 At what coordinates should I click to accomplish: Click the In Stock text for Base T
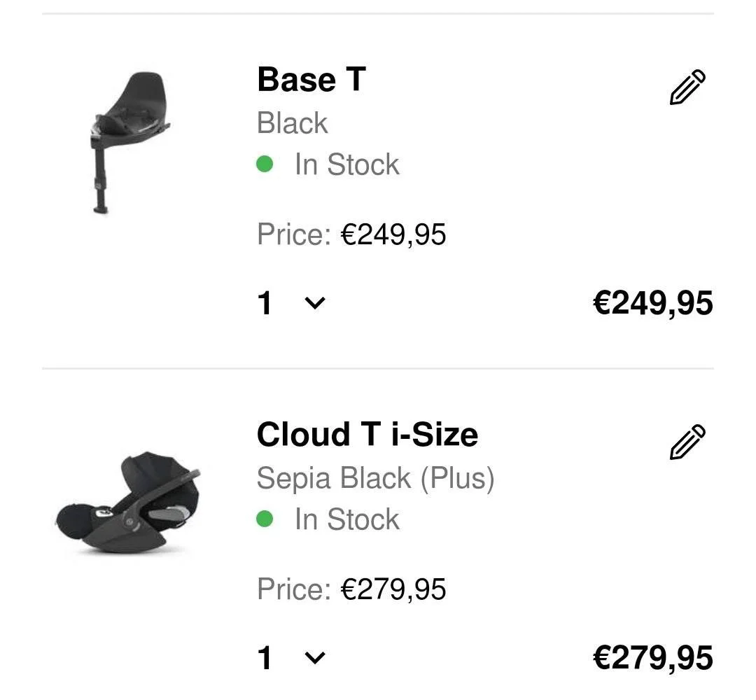click(346, 164)
